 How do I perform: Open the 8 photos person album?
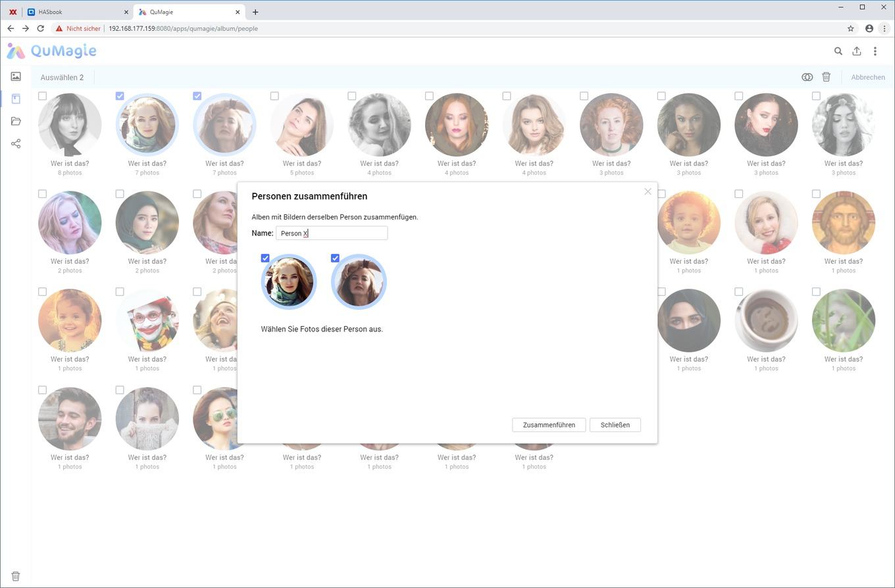tap(70, 125)
